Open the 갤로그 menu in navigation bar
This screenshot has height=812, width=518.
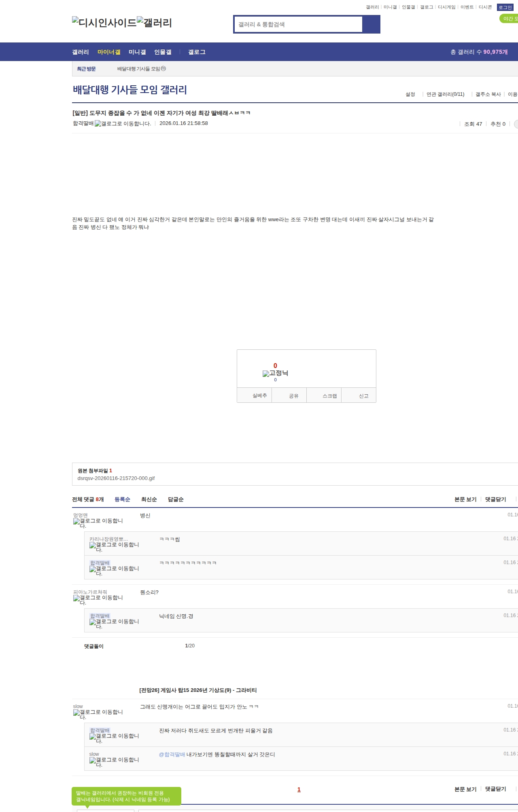tap(197, 52)
